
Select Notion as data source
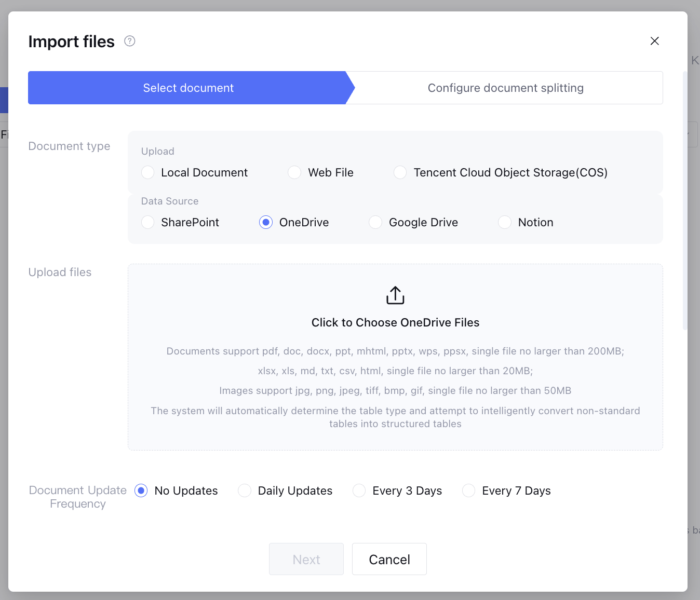pos(505,222)
